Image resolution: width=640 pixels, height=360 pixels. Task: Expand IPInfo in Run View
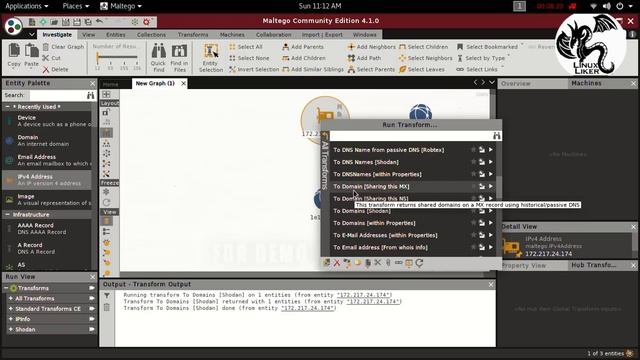[x=11, y=319]
